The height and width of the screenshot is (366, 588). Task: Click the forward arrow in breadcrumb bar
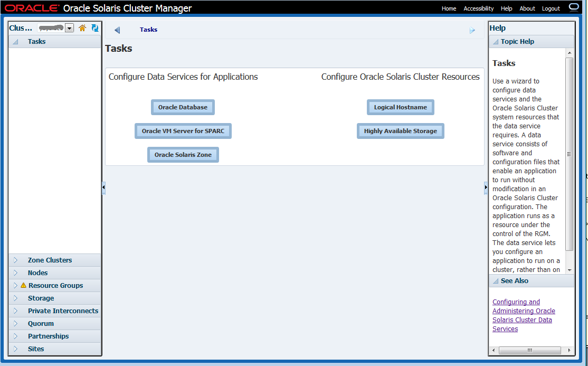(x=472, y=31)
